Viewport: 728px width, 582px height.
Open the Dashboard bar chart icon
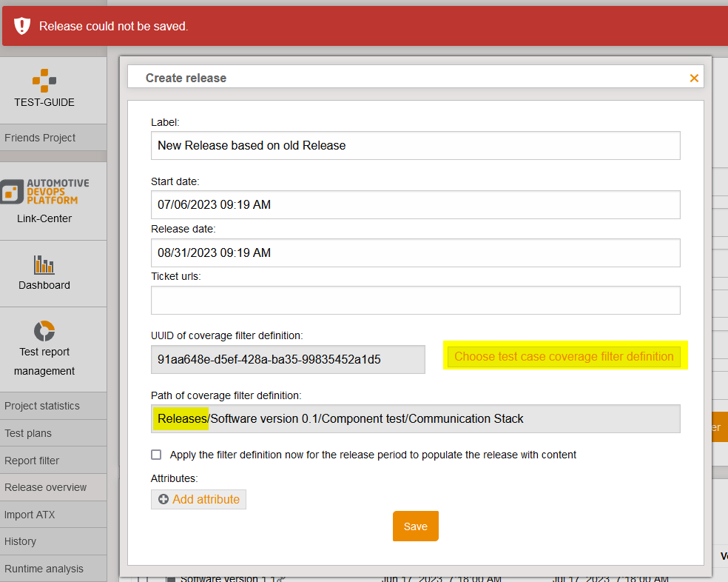[x=44, y=264]
